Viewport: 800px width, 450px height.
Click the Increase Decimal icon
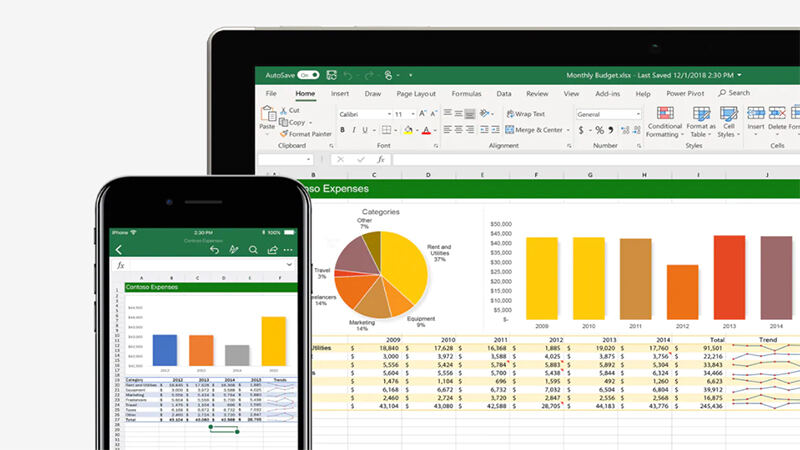(x=625, y=131)
